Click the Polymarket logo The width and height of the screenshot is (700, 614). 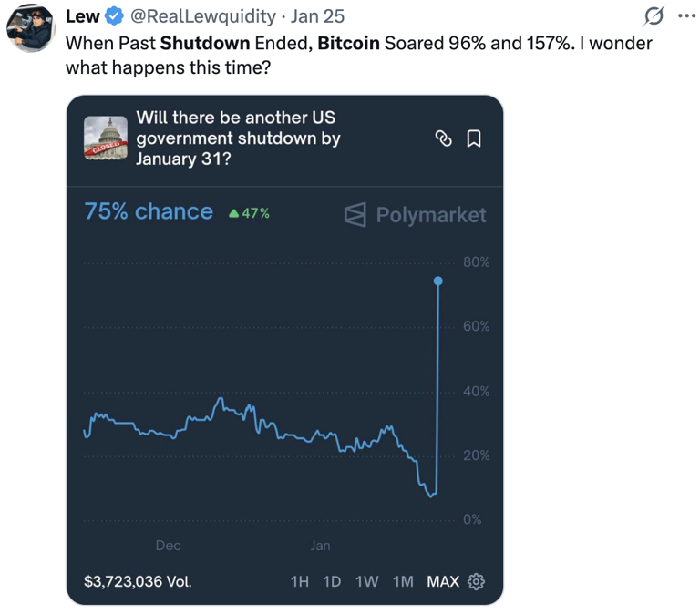point(415,215)
